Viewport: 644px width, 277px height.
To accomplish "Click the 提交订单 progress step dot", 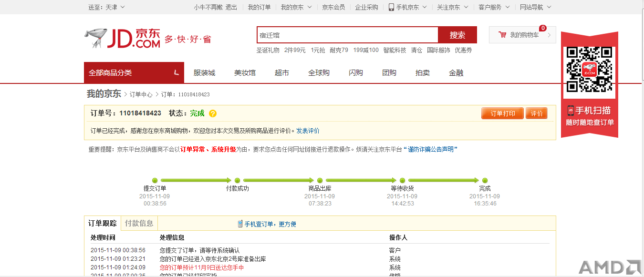I will point(155,180).
